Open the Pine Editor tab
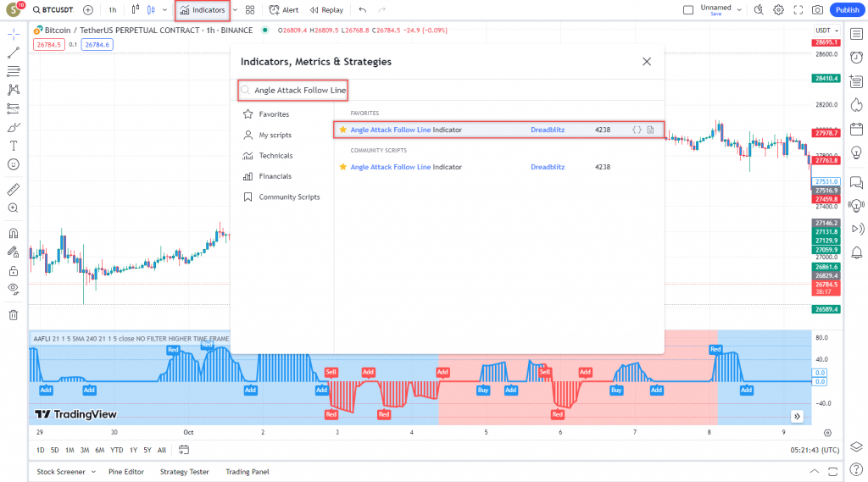Viewport: 868px width, 482px height. (x=126, y=472)
